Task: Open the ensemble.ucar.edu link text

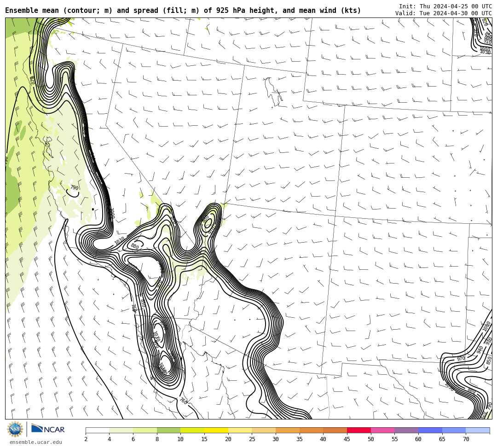Action: (x=36, y=442)
